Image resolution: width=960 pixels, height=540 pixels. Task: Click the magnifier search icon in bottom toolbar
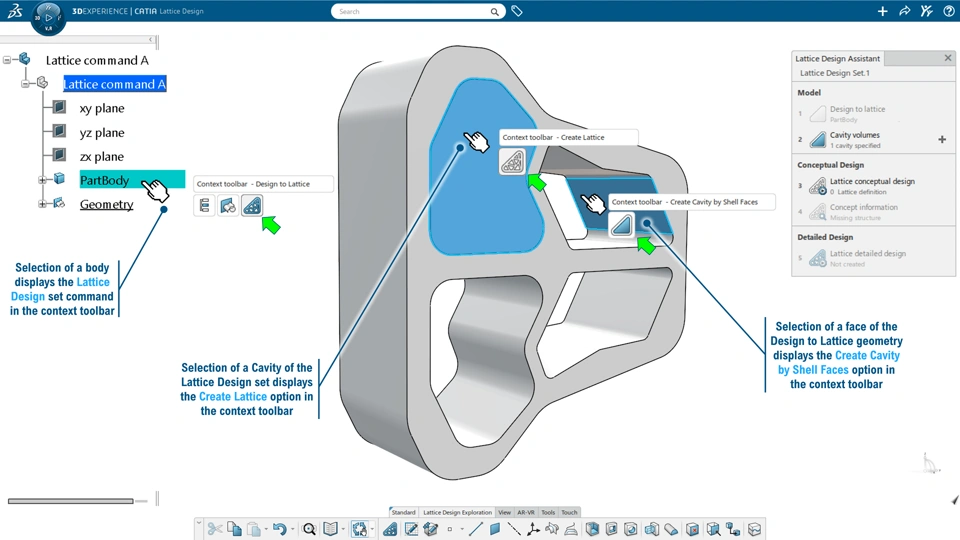tap(309, 529)
